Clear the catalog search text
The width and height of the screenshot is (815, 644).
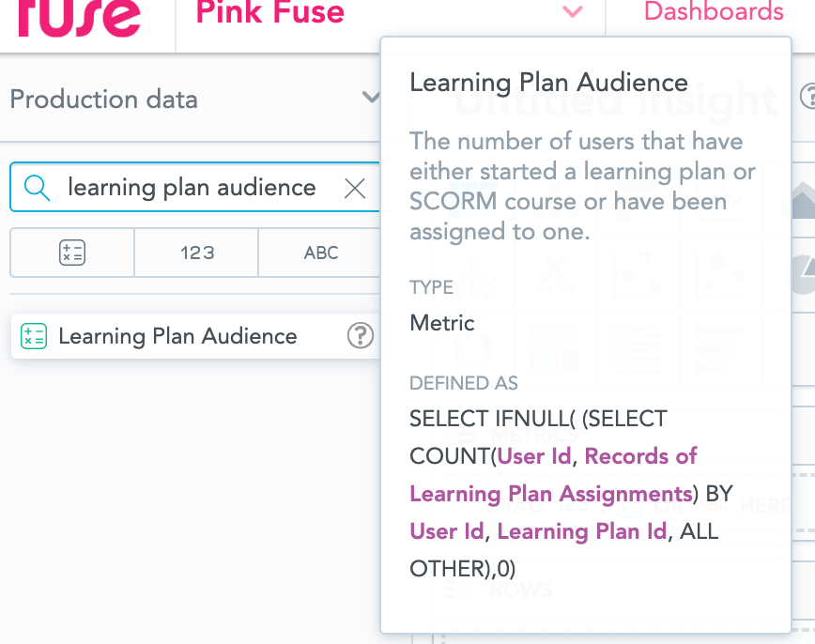(x=355, y=189)
